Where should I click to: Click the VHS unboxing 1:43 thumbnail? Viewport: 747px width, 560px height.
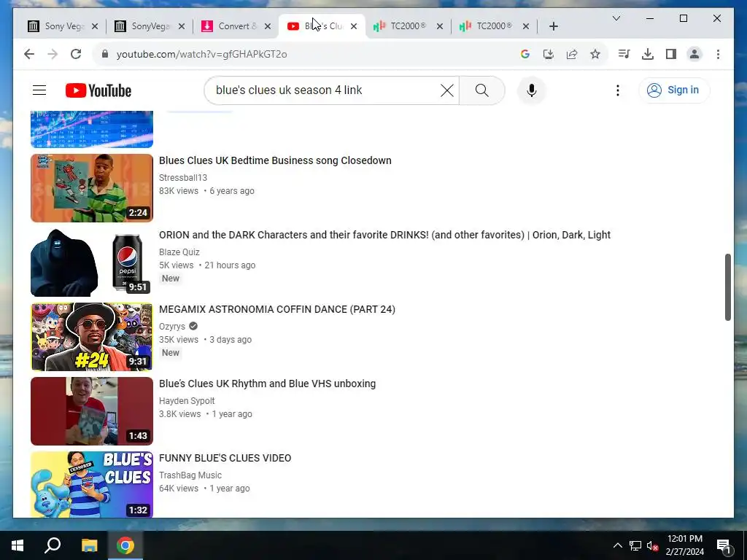click(92, 411)
